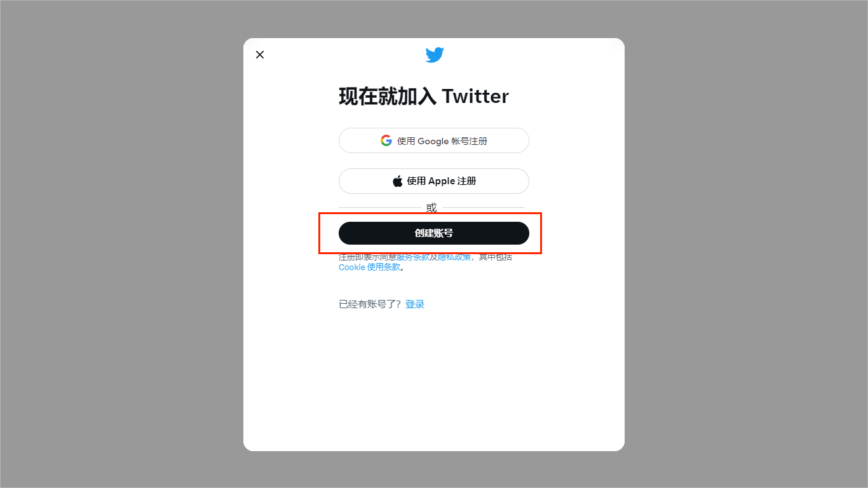Click the divider line left of 或
This screenshot has height=488, width=868.
[x=379, y=207]
